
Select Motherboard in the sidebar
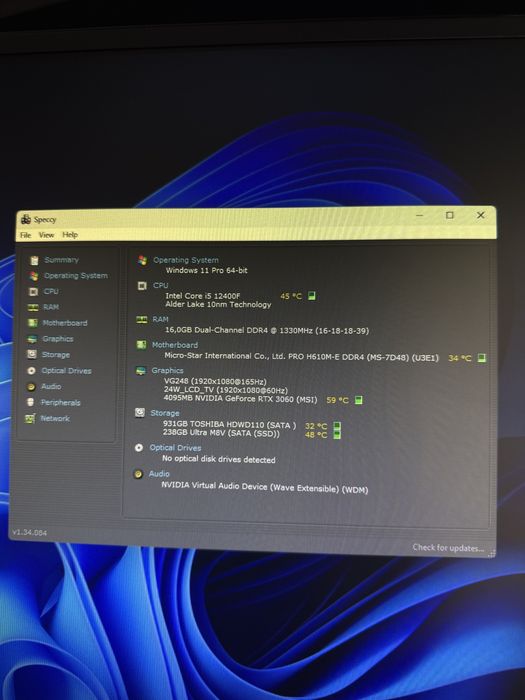65,323
